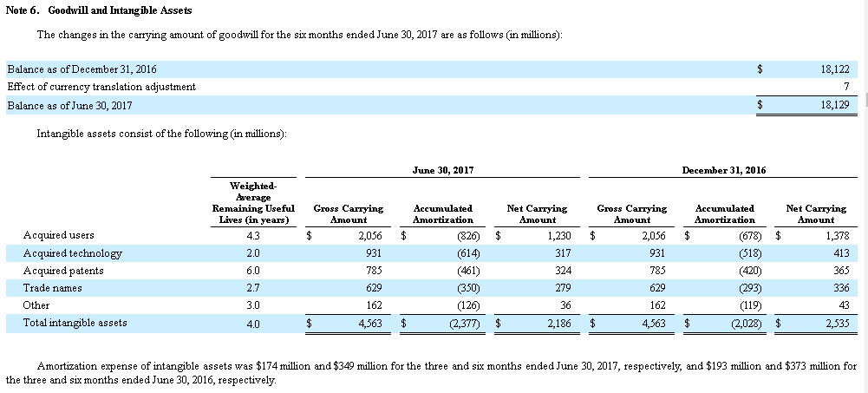Click the Note 6 Goodwill and Intangible Assets heading

pos(99,10)
